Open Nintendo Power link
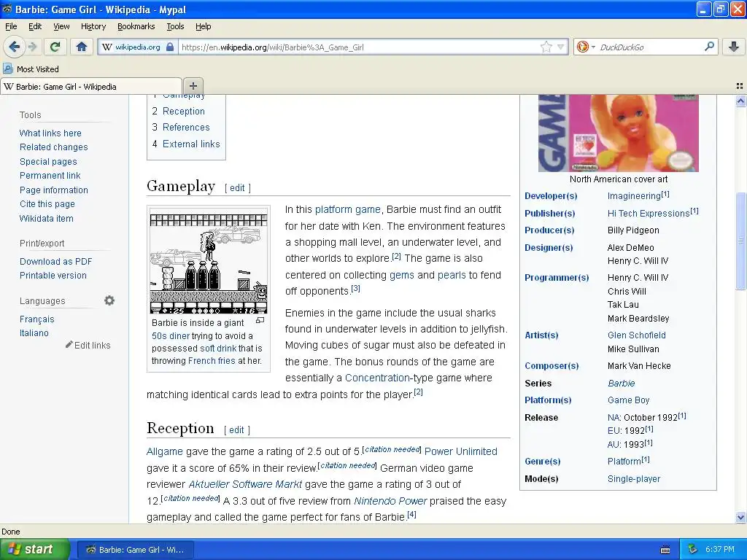The height and width of the screenshot is (560, 747). click(x=390, y=501)
